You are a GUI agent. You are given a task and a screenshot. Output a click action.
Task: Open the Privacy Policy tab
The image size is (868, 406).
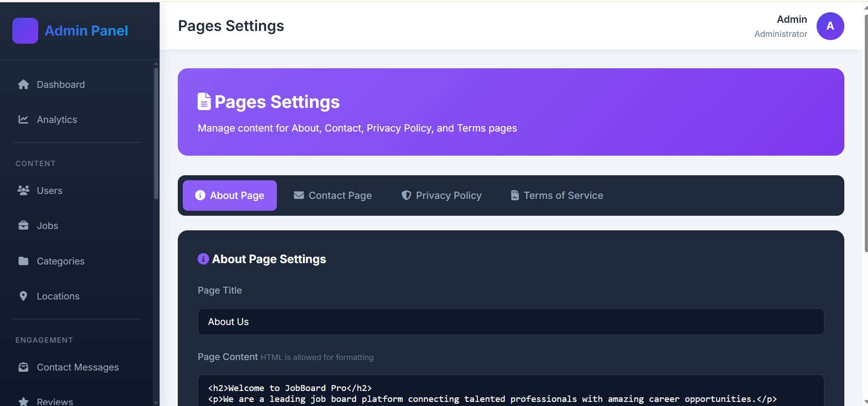[x=441, y=196]
